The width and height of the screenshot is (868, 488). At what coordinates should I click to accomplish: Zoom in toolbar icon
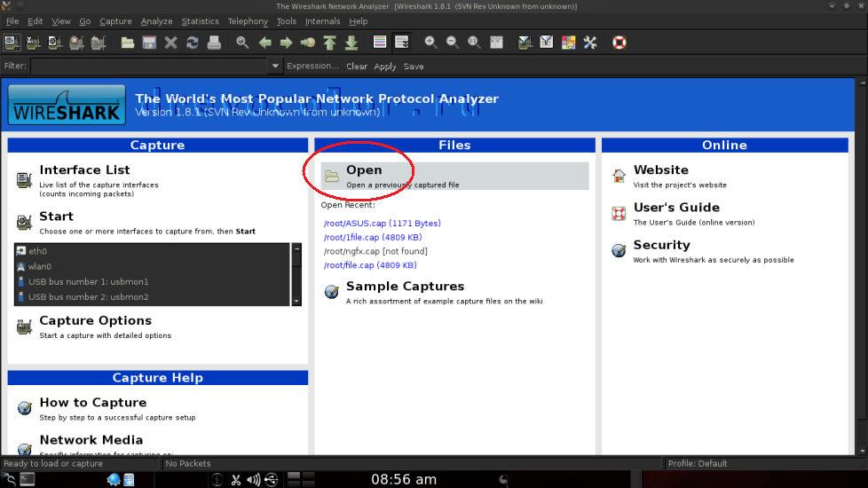(x=430, y=43)
